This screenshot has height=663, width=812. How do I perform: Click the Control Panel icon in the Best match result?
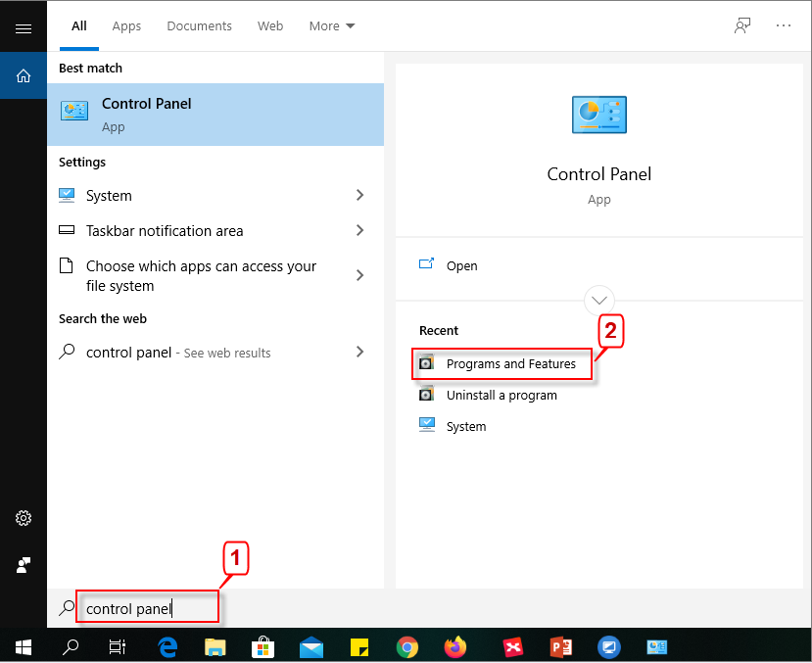click(74, 111)
